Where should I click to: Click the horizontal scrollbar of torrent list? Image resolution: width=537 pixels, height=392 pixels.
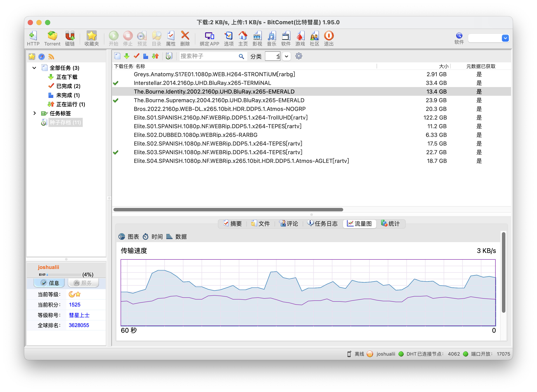pos(228,209)
